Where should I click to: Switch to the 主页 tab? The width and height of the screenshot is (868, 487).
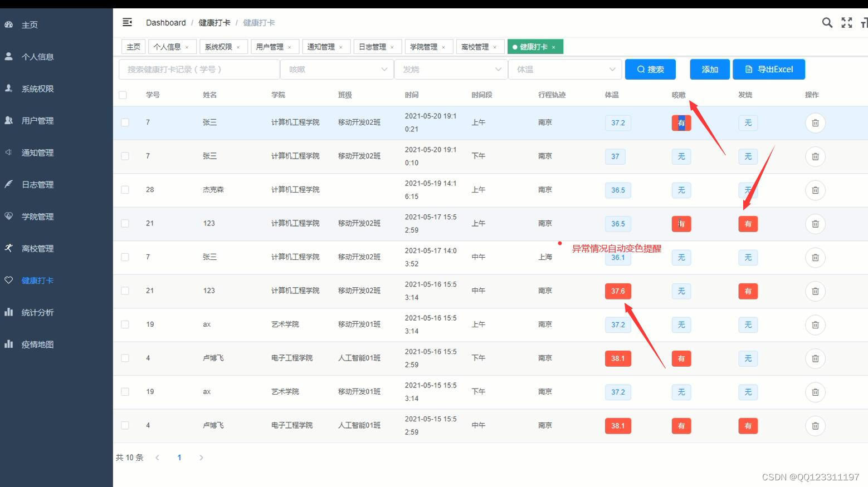point(134,47)
